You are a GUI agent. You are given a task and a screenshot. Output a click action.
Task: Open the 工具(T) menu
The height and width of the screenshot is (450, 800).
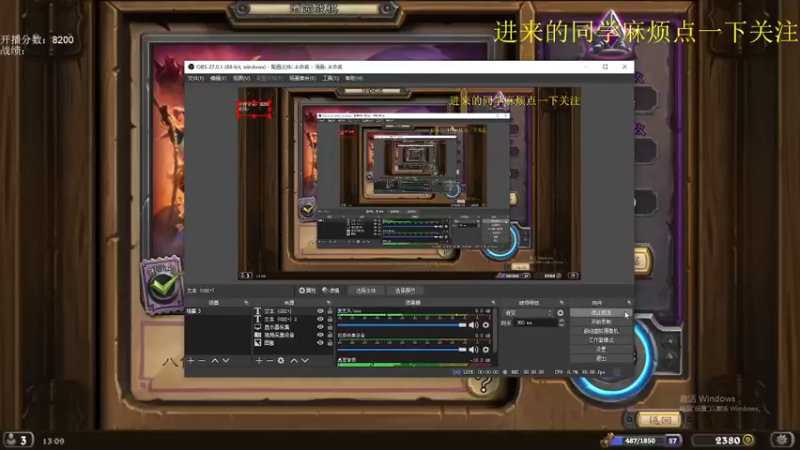tap(330, 78)
